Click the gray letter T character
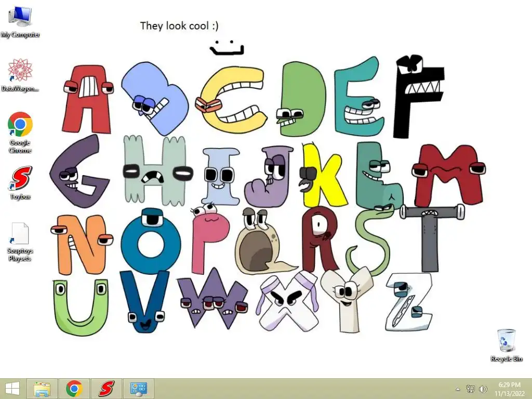Image resolution: width=532 pixels, height=399 pixels. tap(431, 237)
